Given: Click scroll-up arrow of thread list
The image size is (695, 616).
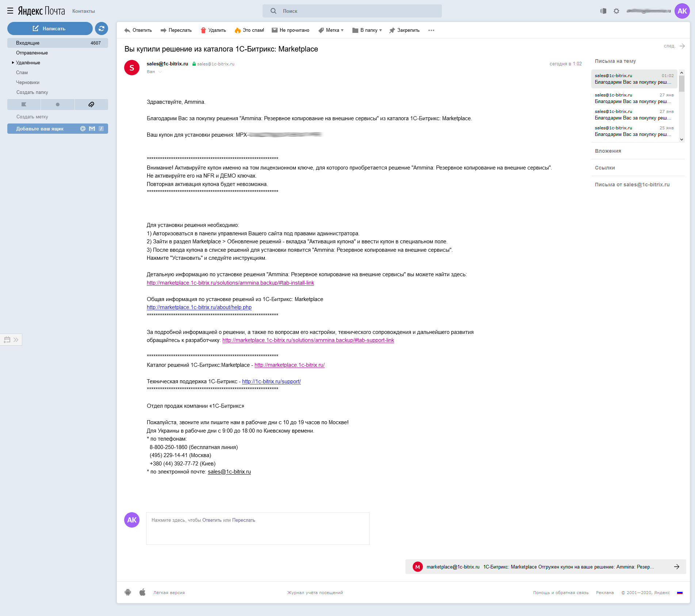Looking at the screenshot, I should 681,73.
